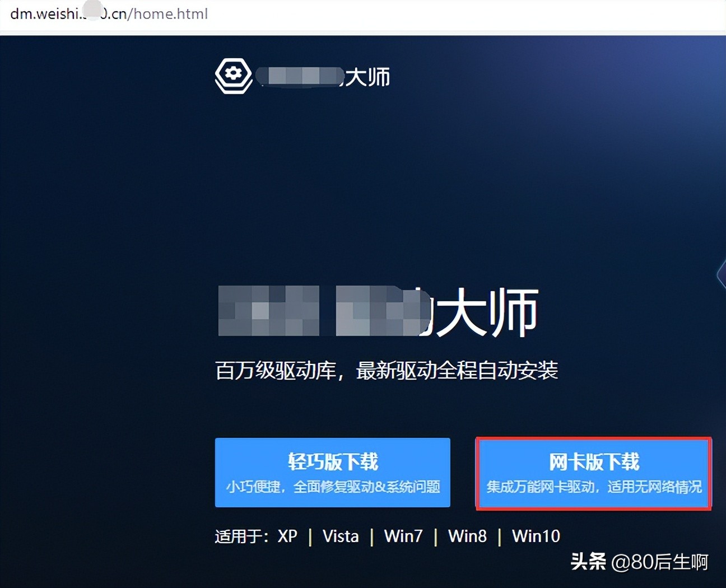
Task: Click the 集成万能网卡驱动 subtitle text
Action: click(594, 487)
